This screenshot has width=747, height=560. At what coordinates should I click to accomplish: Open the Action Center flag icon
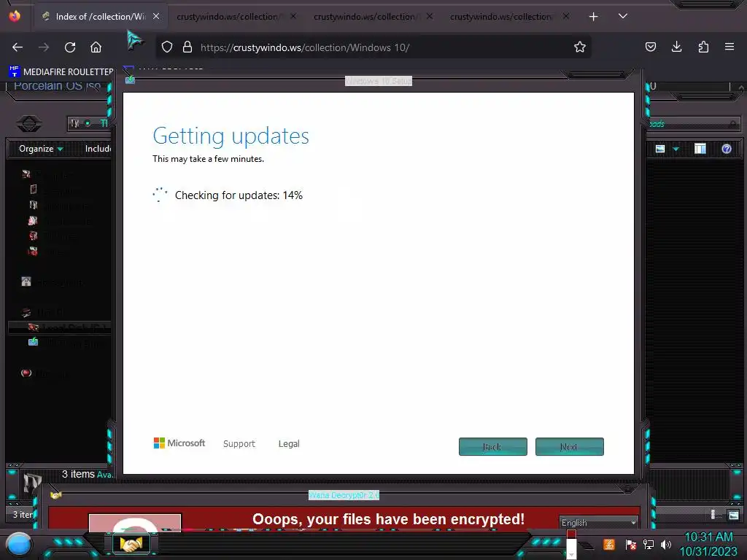(631, 544)
